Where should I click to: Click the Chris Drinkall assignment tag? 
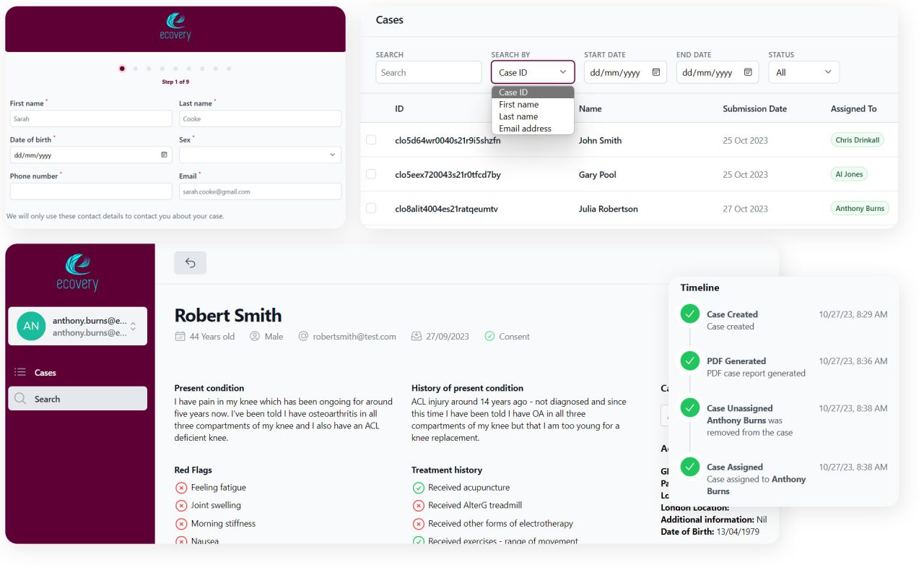857,140
